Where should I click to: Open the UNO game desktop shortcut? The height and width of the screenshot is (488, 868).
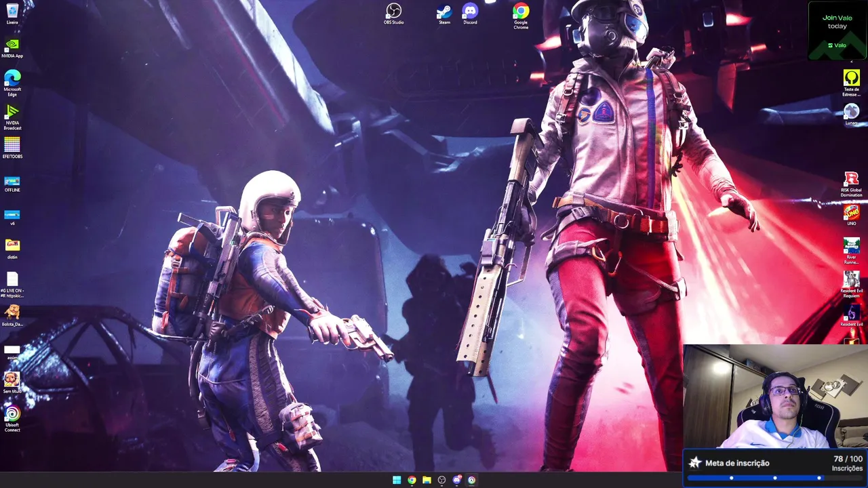click(x=852, y=215)
